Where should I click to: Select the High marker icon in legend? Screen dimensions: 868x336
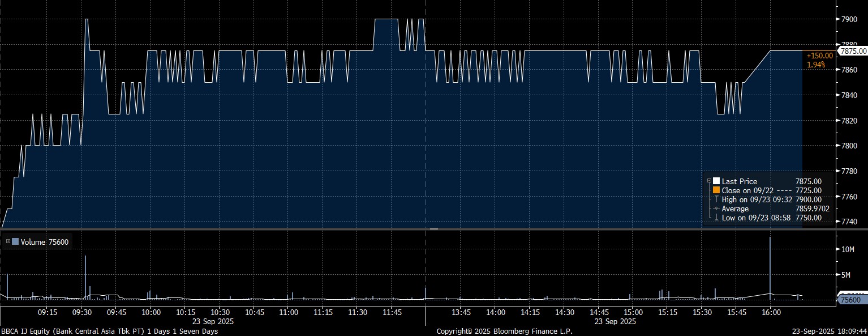pyautogui.click(x=716, y=200)
